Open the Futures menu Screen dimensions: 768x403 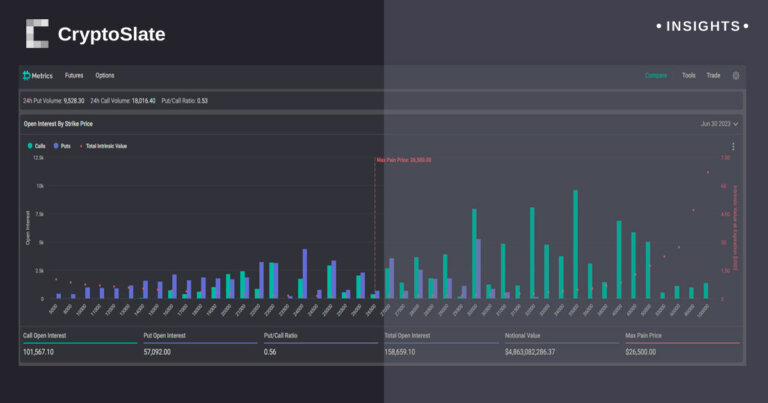(74, 76)
